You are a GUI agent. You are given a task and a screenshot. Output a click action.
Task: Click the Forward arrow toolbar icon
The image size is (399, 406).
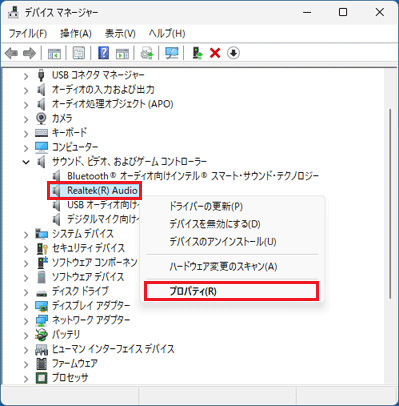(29, 53)
